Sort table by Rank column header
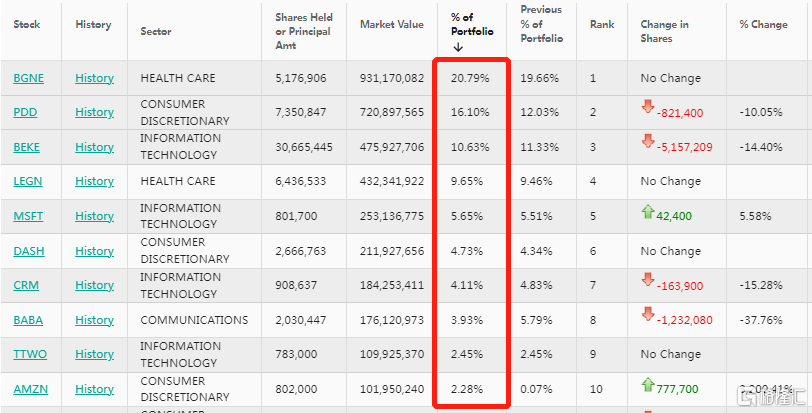This screenshot has height=413, width=812. [602, 24]
